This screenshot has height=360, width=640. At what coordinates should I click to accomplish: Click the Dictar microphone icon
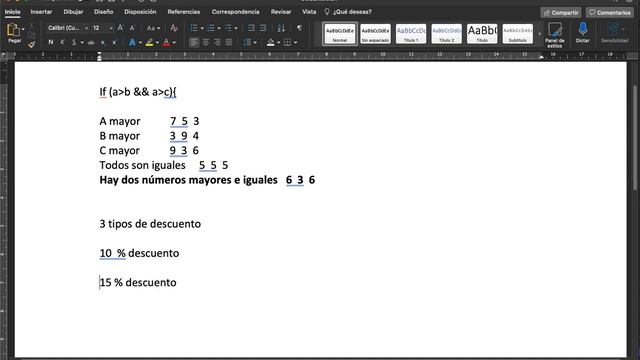[582, 29]
